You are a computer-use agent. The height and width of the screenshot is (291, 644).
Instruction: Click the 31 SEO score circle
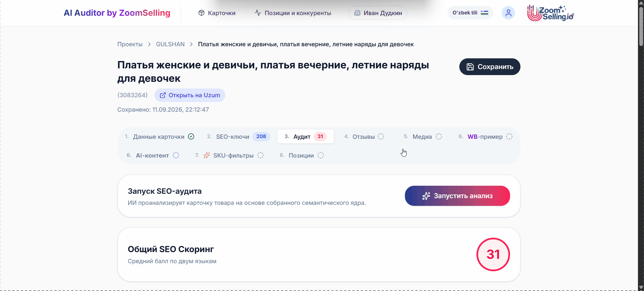point(493,254)
